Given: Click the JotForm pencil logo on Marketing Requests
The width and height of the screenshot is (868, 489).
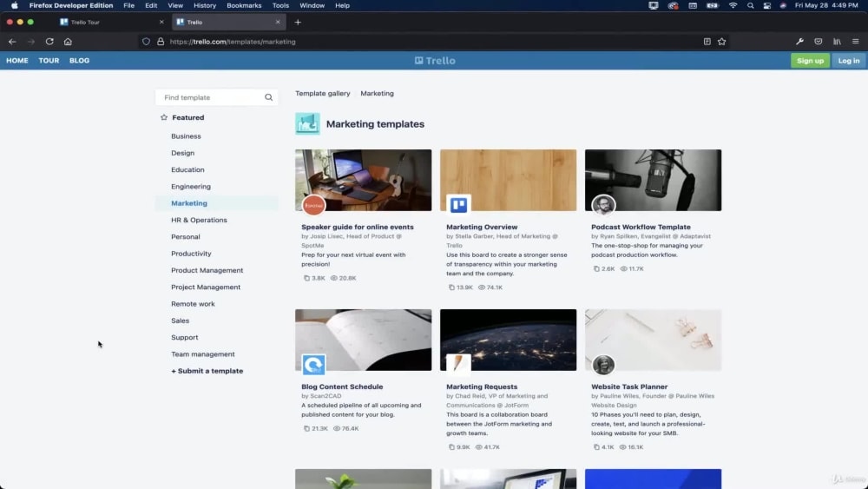Looking at the screenshot, I should click(x=458, y=365).
